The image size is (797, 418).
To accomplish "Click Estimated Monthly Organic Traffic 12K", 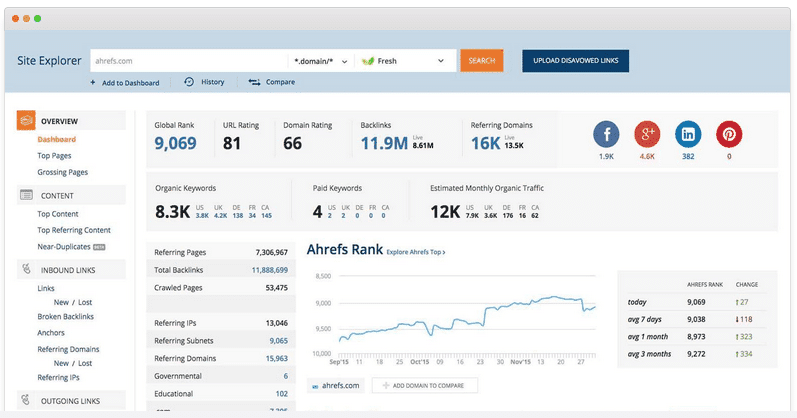I will [x=445, y=212].
